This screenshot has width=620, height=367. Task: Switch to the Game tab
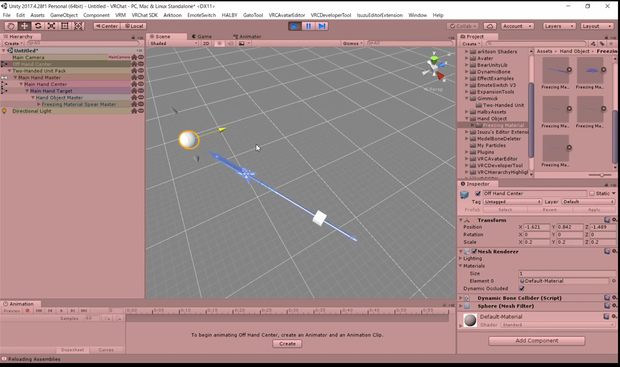coord(202,36)
